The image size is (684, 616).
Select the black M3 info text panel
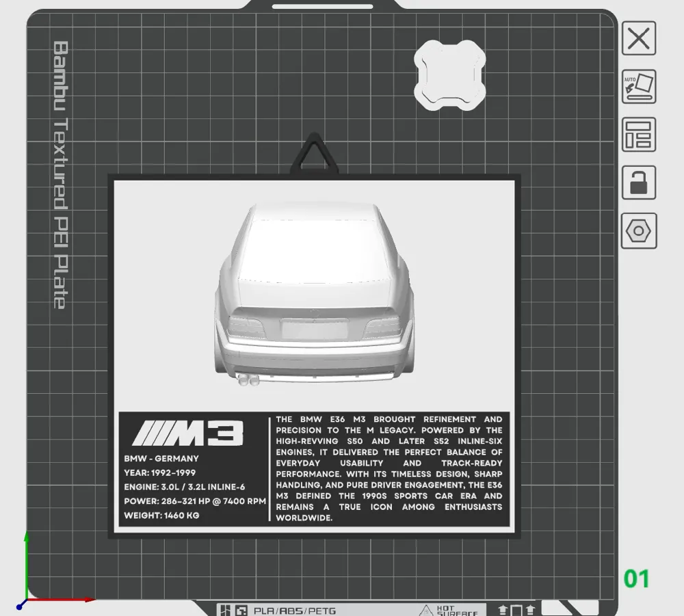(314, 469)
